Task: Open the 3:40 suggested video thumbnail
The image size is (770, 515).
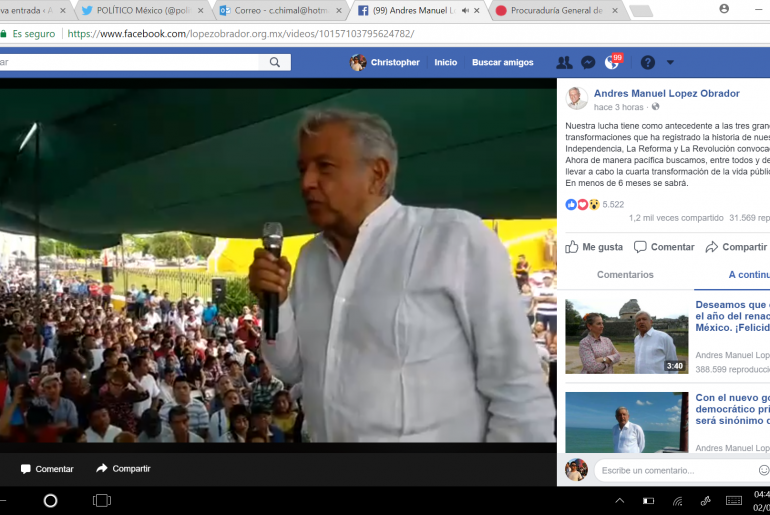Action: [626, 336]
